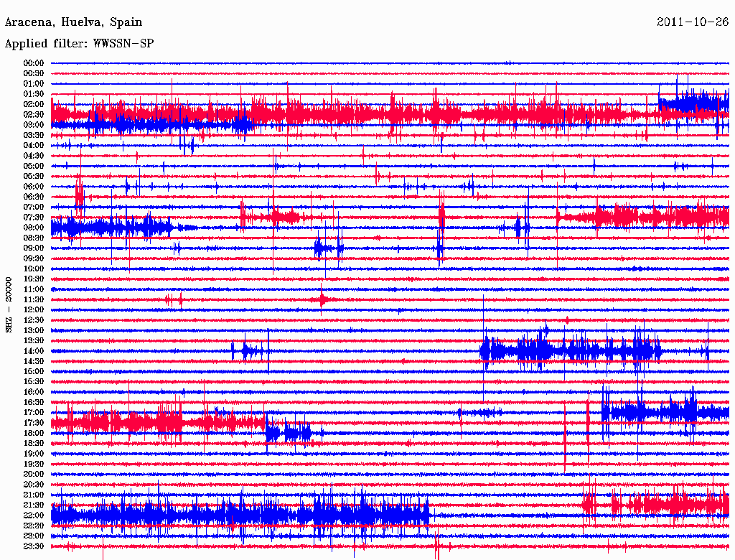Click the 23:00 time label
The height and width of the screenshot is (560, 735).
(33, 536)
